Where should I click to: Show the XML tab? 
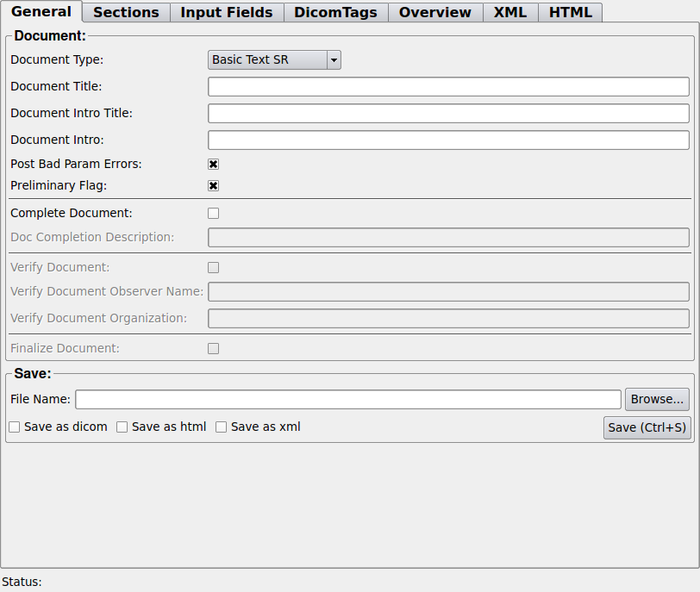509,13
